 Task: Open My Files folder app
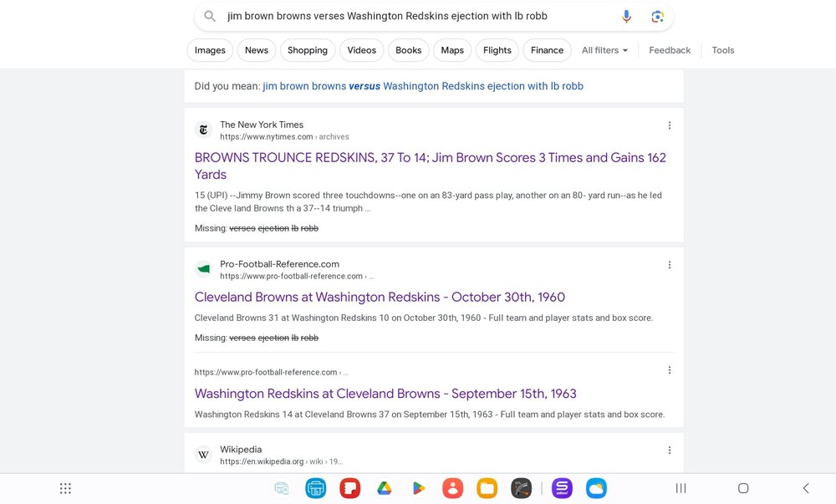tap(487, 489)
